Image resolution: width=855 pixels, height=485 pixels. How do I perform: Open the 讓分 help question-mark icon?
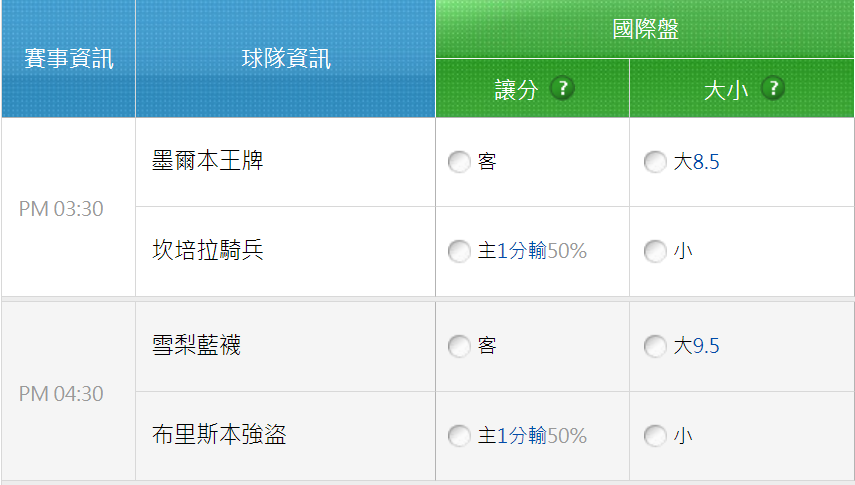pos(562,88)
